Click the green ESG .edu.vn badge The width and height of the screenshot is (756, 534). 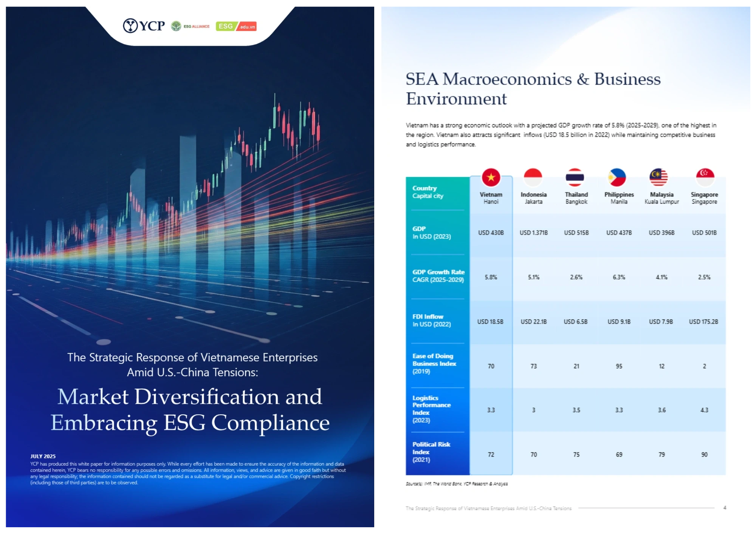click(236, 26)
